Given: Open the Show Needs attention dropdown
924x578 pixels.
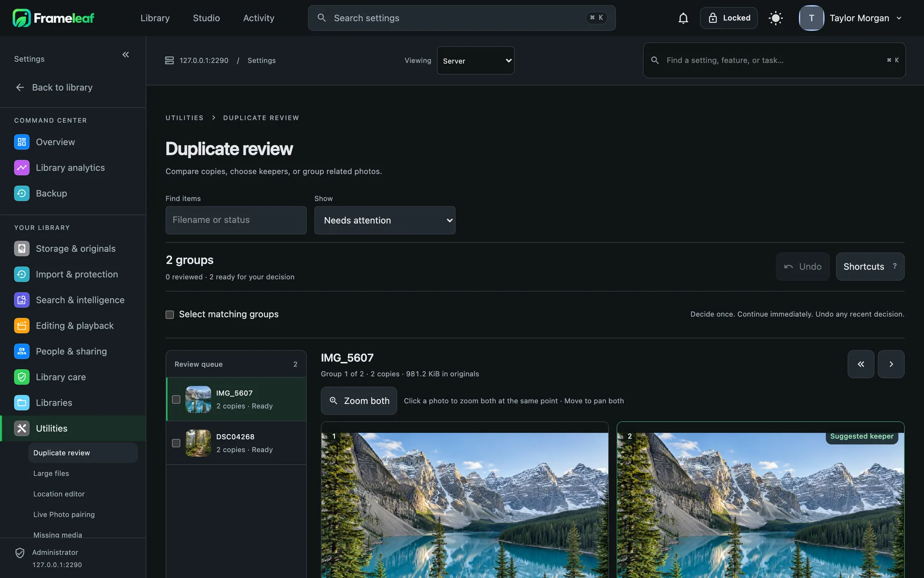Looking at the screenshot, I should [x=385, y=220].
